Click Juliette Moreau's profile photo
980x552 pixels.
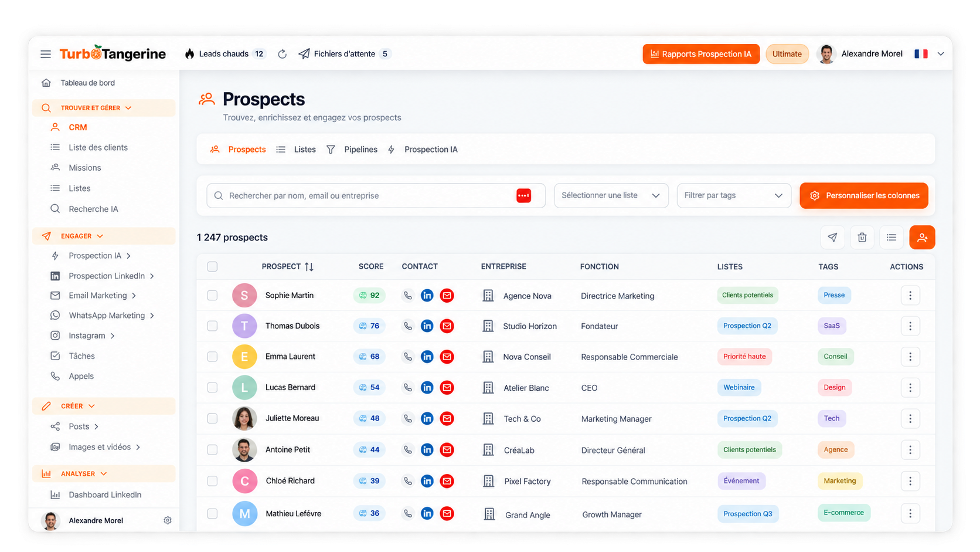[x=244, y=419]
